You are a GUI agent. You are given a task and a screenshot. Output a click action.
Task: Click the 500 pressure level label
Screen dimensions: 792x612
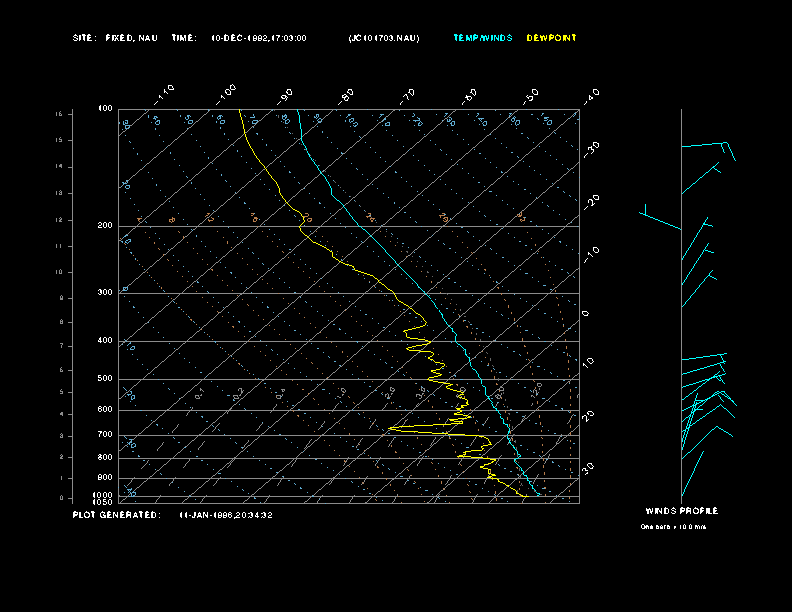105,379
